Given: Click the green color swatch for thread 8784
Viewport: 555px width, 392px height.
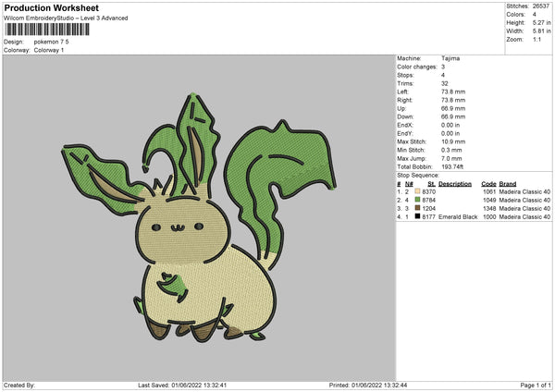Looking at the screenshot, I should coord(417,200).
